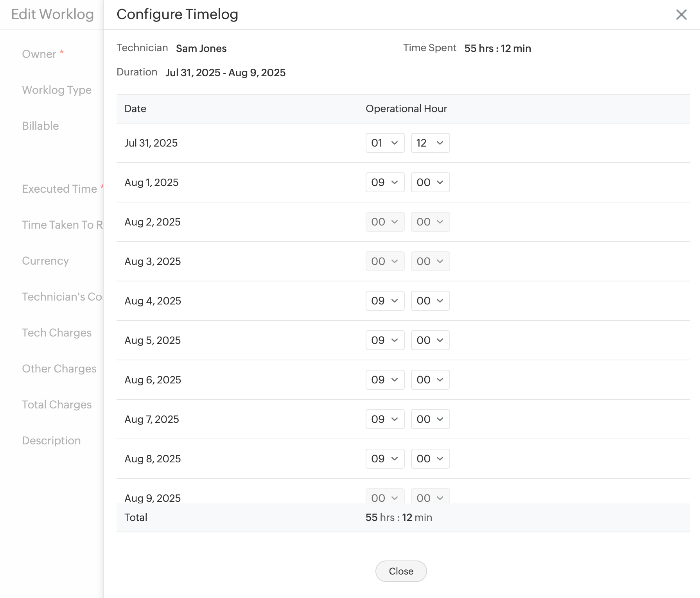Click the Date column header

click(135, 109)
